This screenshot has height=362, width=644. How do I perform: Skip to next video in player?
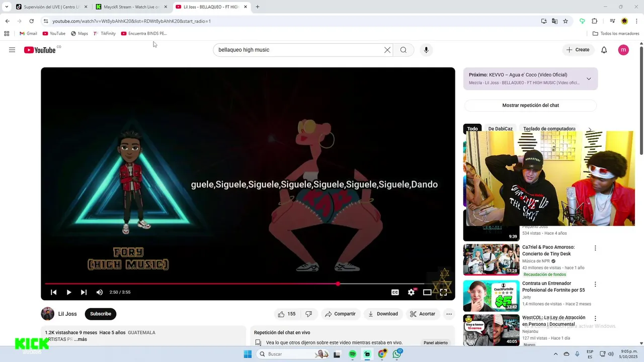(x=84, y=292)
